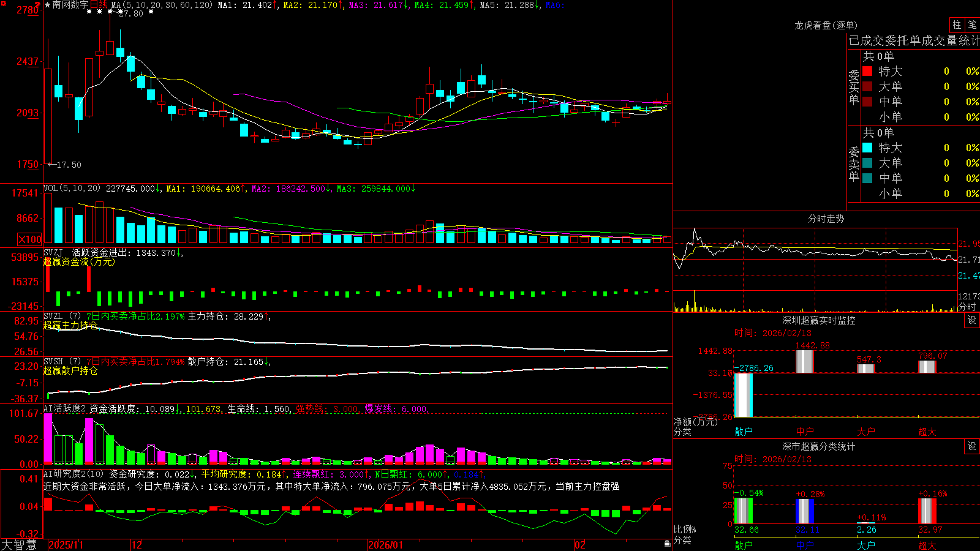Click the 小单 row in 委卖单
This screenshot has width=980, height=551.
(921, 193)
